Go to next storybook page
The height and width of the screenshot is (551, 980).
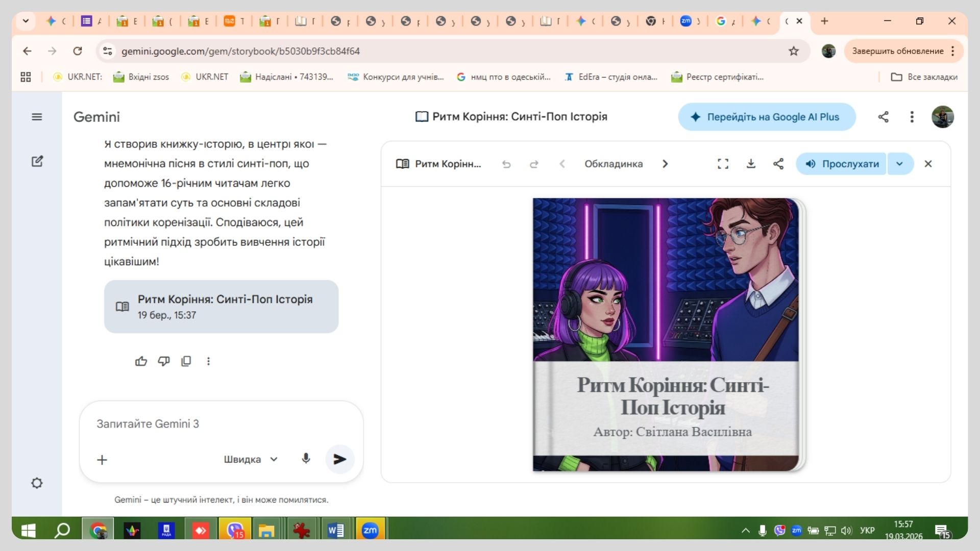[x=665, y=164]
